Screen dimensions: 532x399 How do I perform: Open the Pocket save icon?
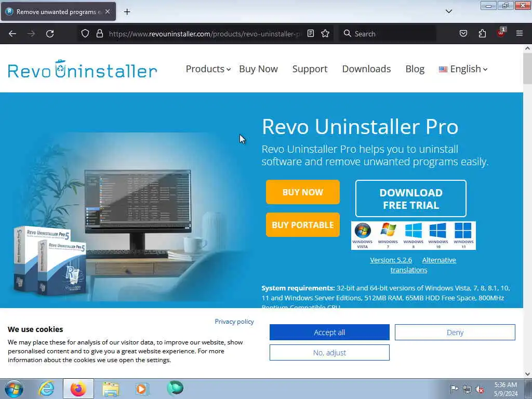[x=463, y=34]
